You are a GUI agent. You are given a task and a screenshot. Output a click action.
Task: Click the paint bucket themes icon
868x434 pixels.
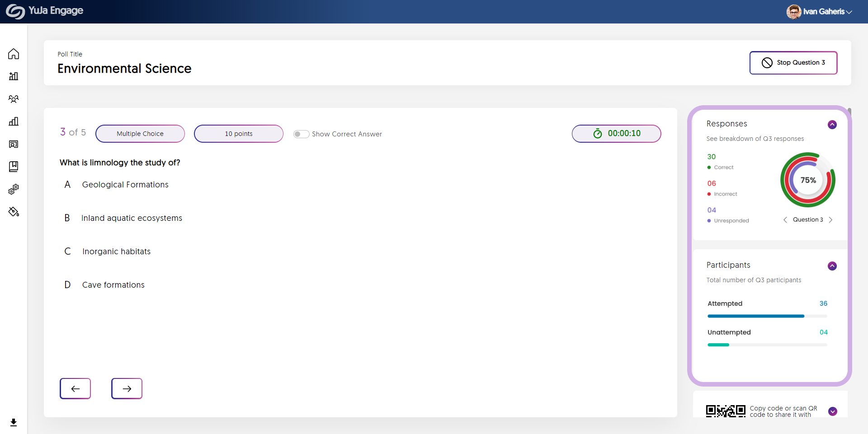[14, 212]
